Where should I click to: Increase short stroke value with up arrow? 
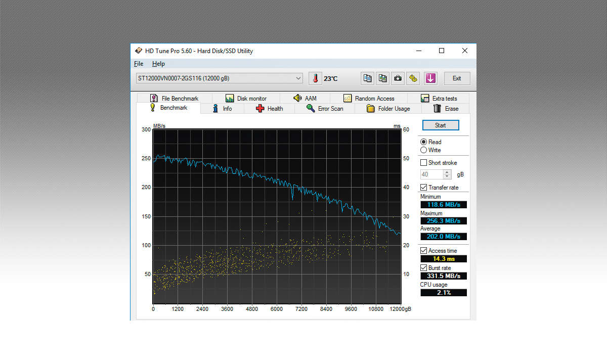[447, 172]
